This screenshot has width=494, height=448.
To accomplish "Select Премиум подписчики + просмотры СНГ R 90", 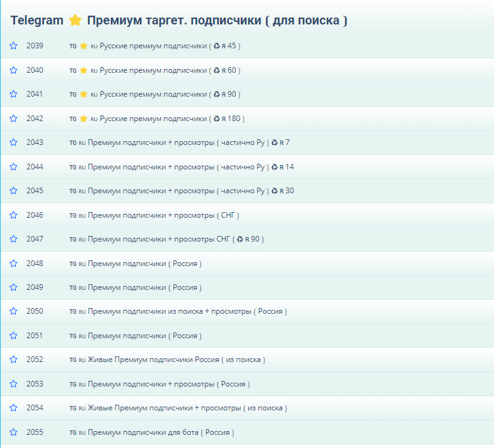I will [166, 239].
